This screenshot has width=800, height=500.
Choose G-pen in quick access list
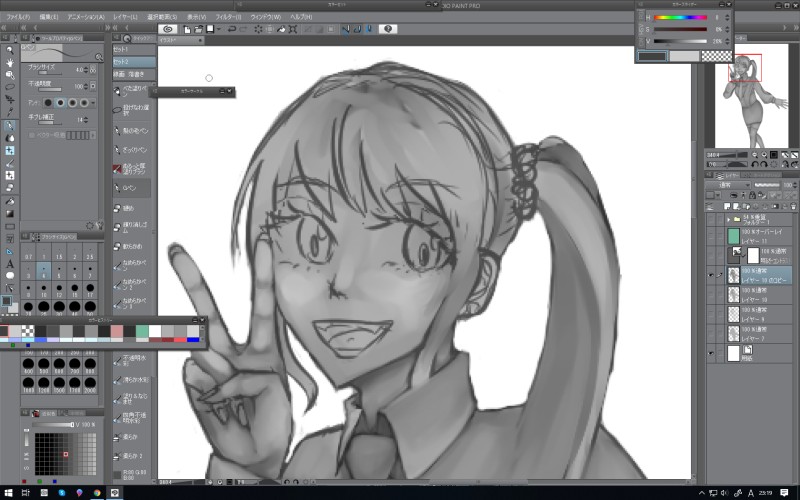point(131,188)
